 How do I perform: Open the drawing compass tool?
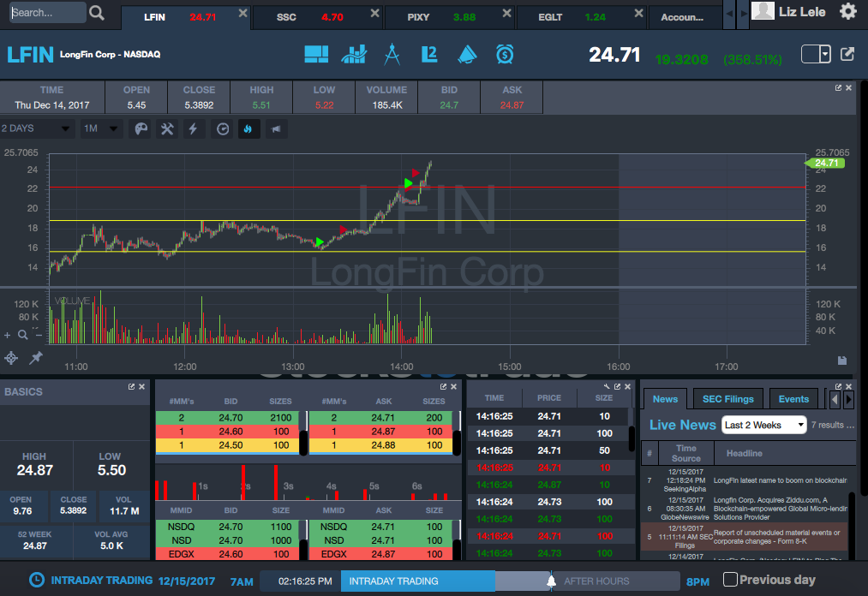[392, 54]
